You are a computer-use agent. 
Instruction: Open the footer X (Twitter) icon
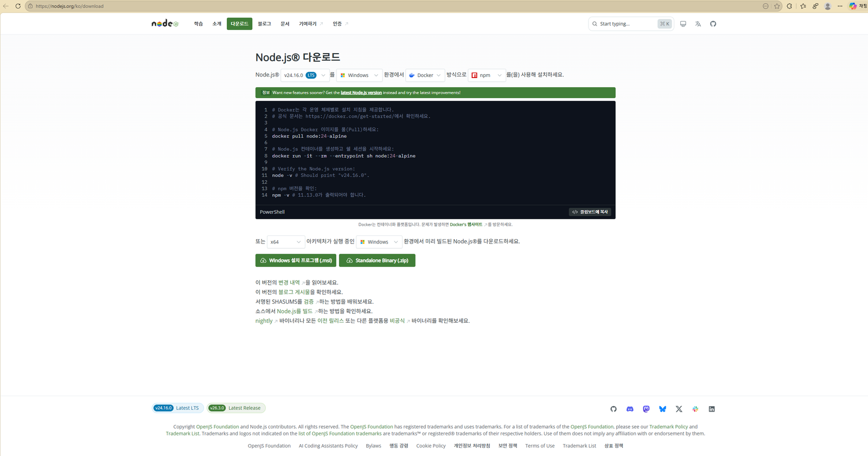679,409
